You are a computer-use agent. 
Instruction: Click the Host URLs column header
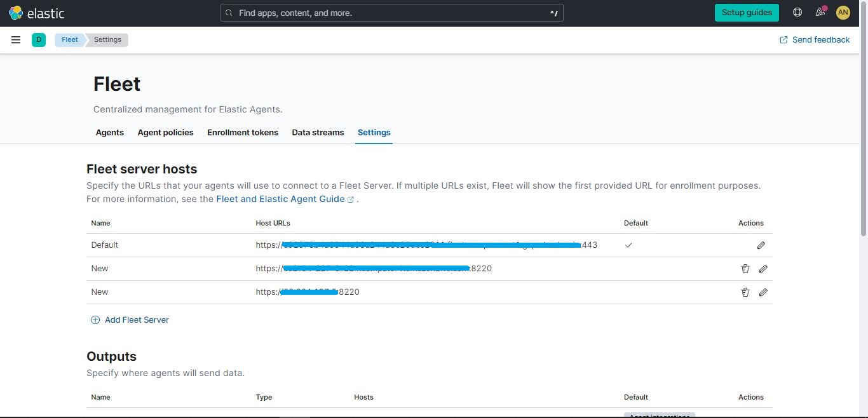click(273, 223)
